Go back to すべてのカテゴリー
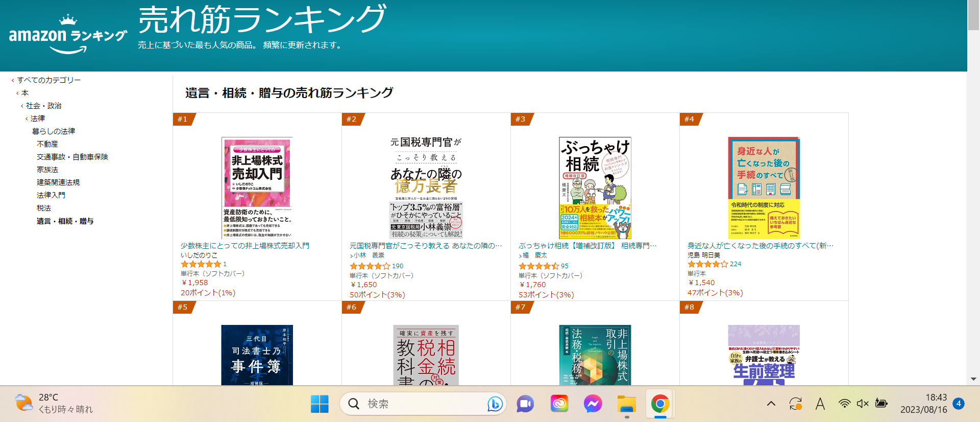 click(x=49, y=80)
